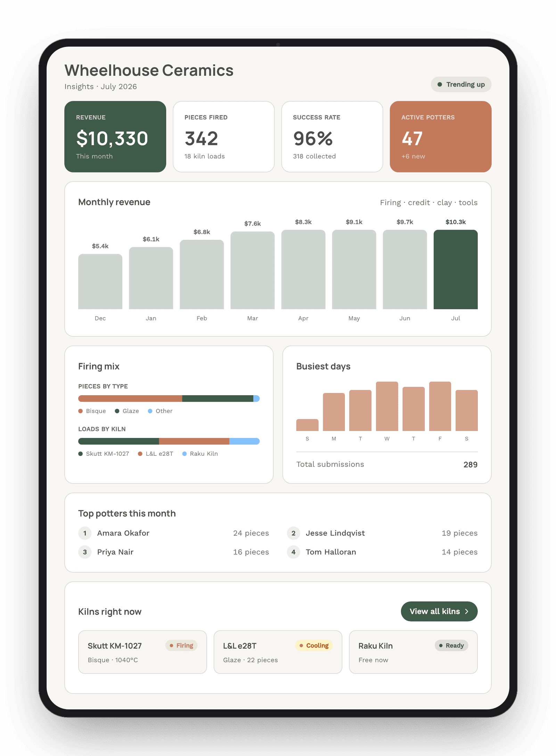Select the Pieces Fired 342 card

223,137
